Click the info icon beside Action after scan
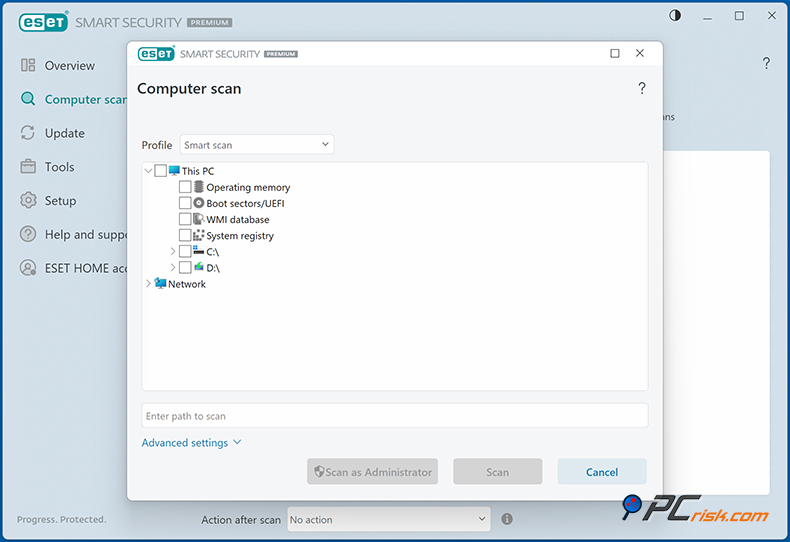Viewport: 790px width, 542px height. click(507, 519)
